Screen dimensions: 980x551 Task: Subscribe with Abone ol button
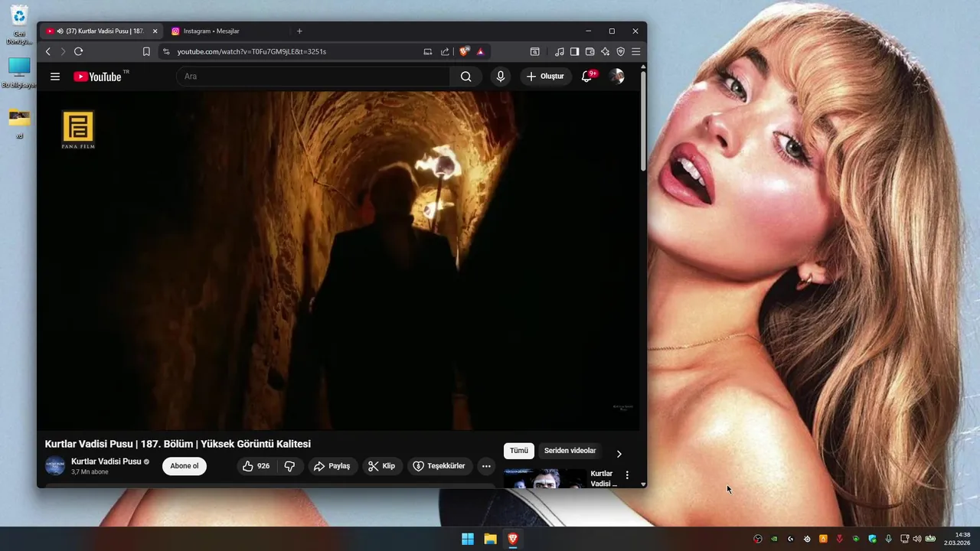pos(185,466)
